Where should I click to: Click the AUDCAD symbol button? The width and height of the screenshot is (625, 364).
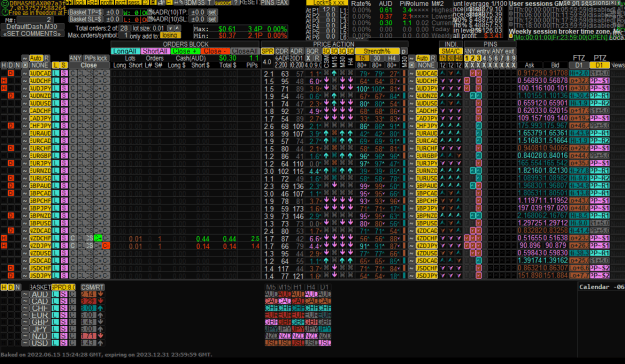click(40, 73)
